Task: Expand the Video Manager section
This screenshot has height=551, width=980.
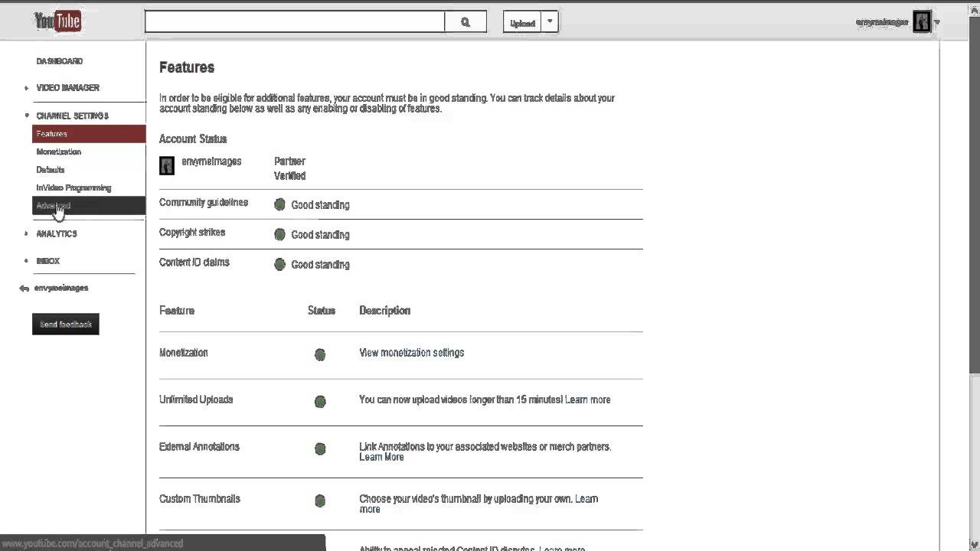Action: pos(27,88)
